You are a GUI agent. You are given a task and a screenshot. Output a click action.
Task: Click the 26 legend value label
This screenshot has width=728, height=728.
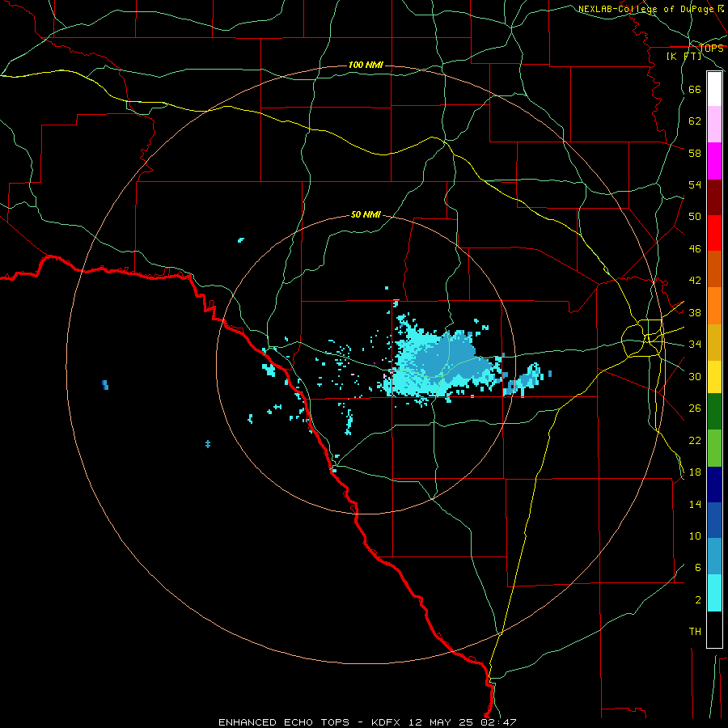pos(695,408)
